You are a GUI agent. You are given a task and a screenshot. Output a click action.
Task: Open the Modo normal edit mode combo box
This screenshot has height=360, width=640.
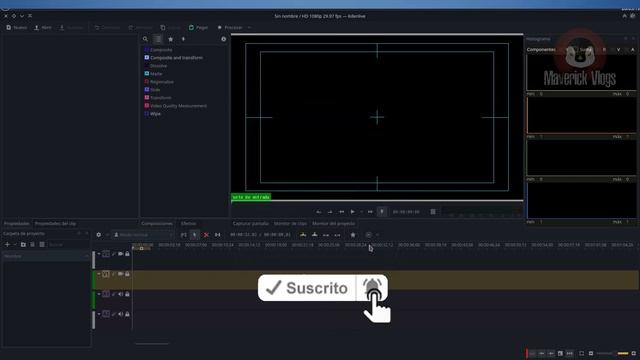point(143,235)
